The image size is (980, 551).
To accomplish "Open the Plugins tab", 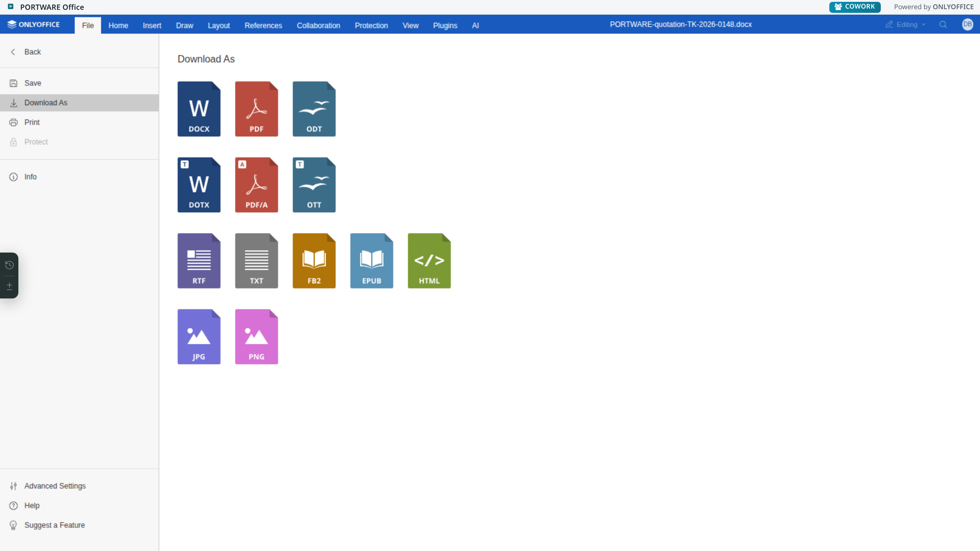I will click(445, 25).
